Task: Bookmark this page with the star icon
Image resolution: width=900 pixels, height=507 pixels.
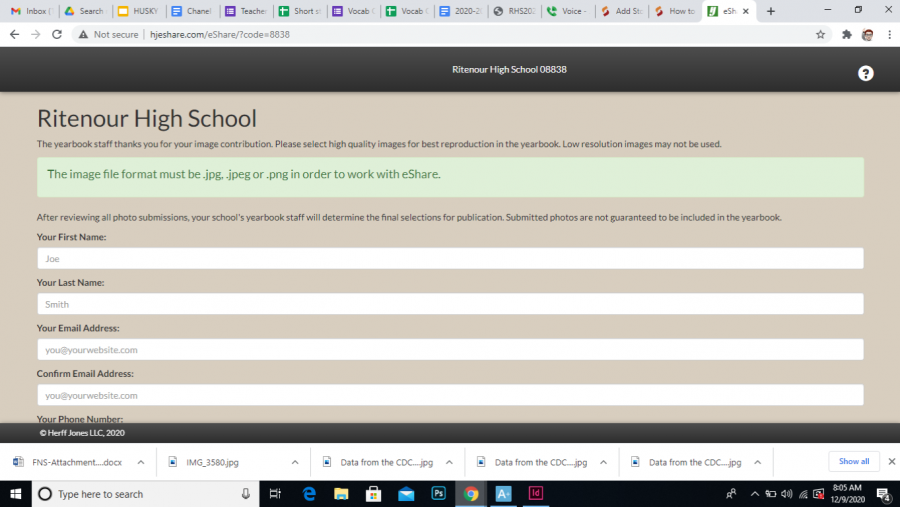Action: [x=820, y=34]
